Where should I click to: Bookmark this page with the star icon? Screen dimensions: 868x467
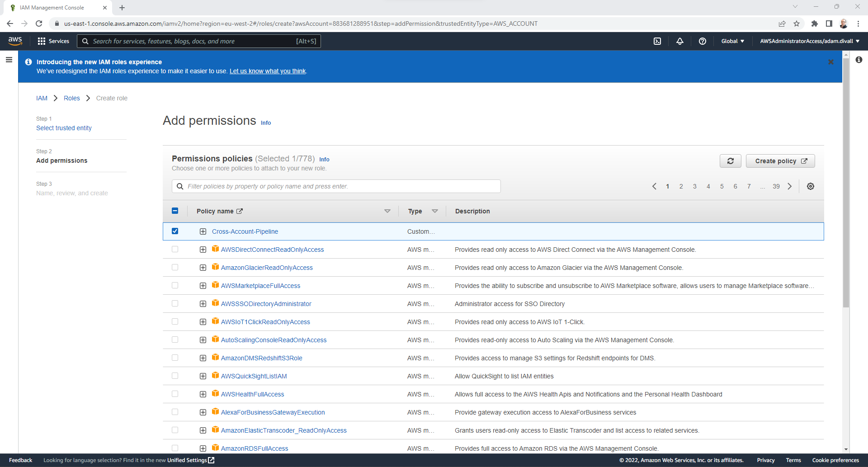point(797,24)
